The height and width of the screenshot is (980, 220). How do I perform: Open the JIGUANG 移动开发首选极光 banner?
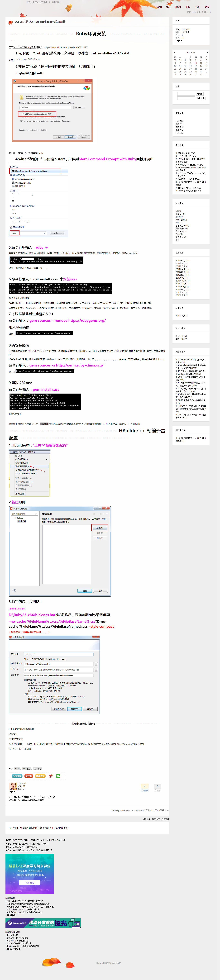pyautogui.click(x=43, y=923)
